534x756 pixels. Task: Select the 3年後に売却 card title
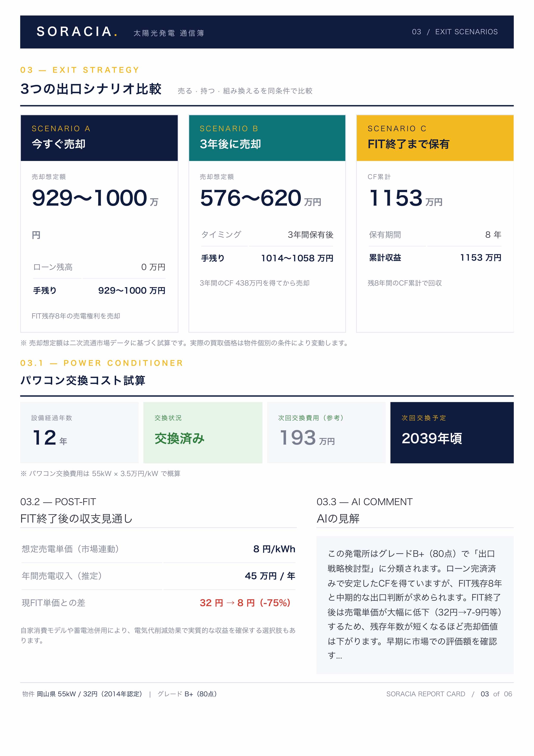[230, 144]
